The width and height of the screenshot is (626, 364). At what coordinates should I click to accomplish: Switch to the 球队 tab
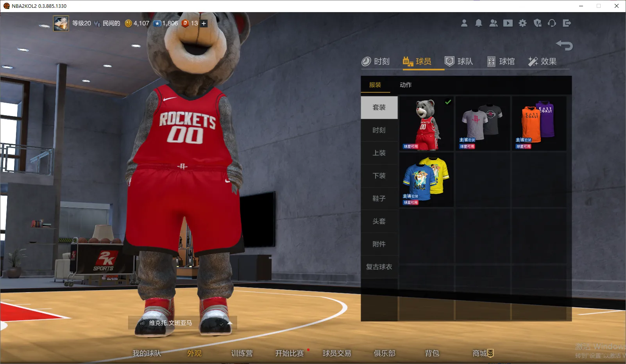point(459,61)
